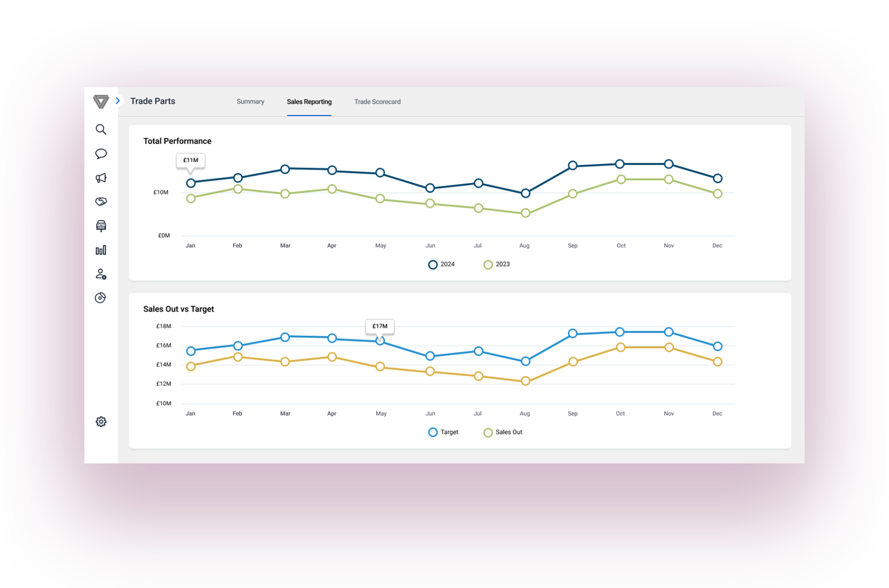Switch to the Summary tab
889x588 pixels.
point(250,102)
